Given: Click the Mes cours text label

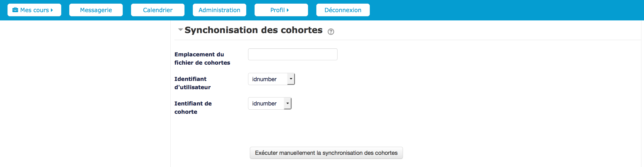Looking at the screenshot, I should [34, 10].
